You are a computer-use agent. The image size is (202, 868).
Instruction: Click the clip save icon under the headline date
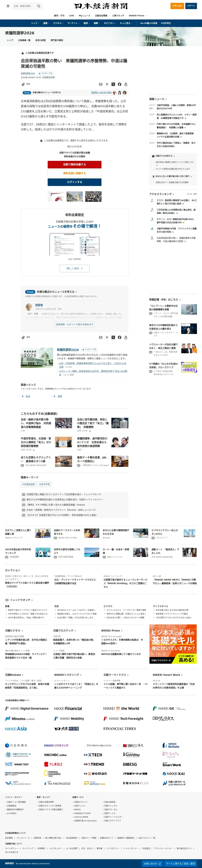click(23, 84)
